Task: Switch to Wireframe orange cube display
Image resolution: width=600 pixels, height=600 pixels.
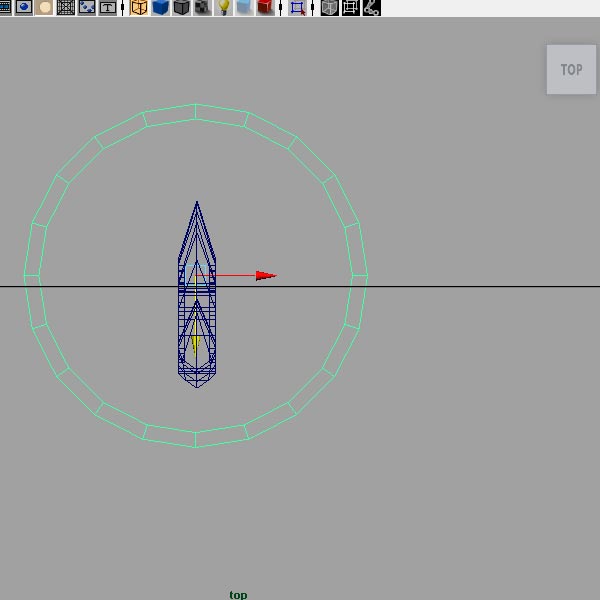Action: pos(139,7)
